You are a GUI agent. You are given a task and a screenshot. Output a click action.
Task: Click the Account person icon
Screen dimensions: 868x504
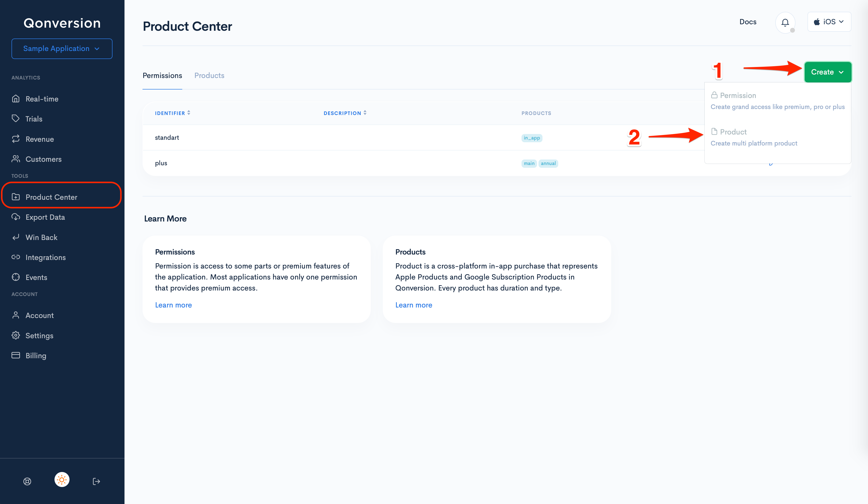pyautogui.click(x=16, y=315)
